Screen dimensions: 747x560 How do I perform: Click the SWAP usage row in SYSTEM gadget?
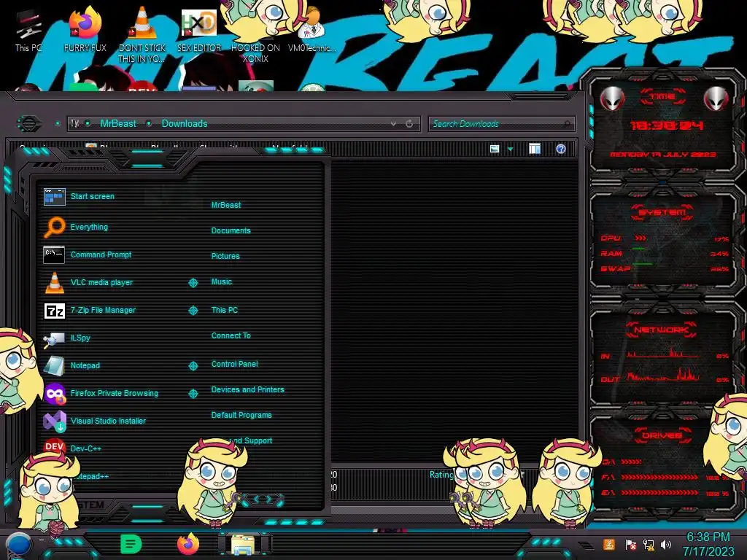tap(665, 268)
